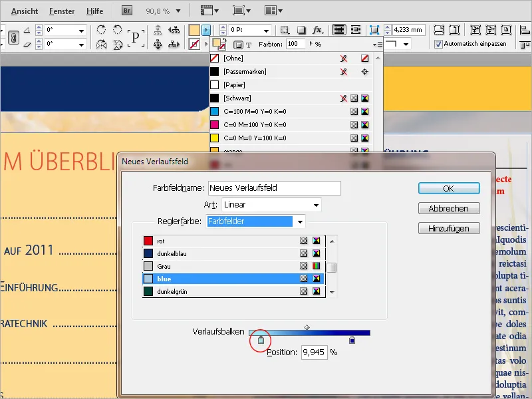
Task: Toggle wrap around bounding box icon
Action: [x=356, y=30]
